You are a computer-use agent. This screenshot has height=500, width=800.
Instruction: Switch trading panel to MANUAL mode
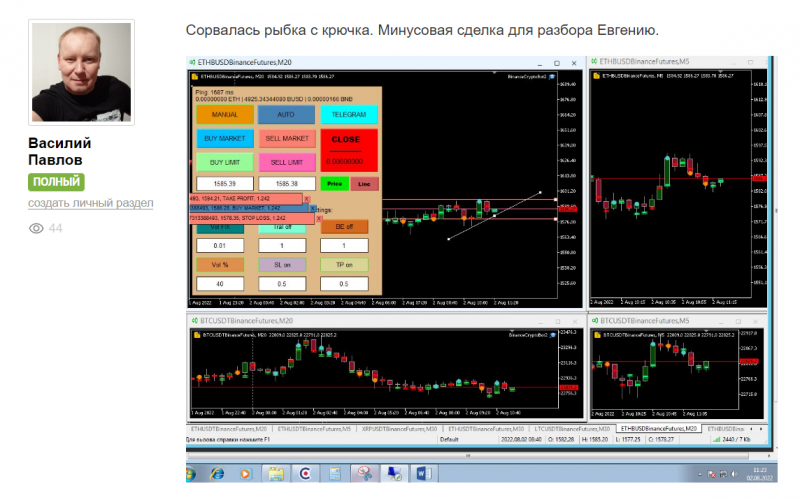coord(225,114)
